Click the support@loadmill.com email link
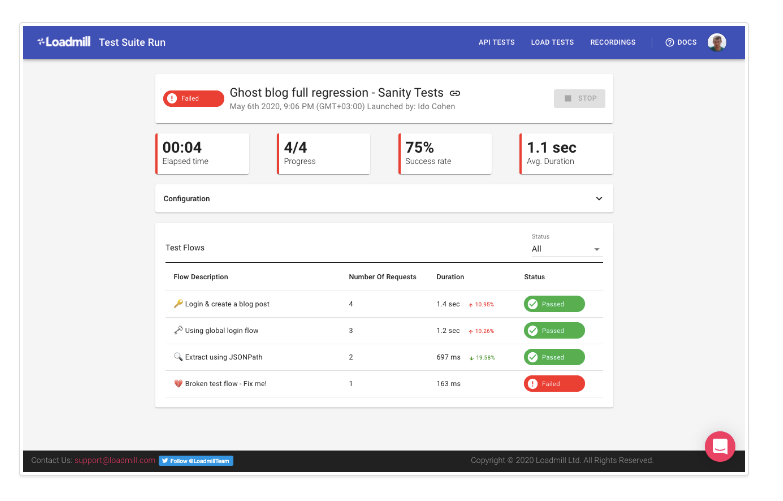The height and width of the screenshot is (501, 783). click(x=115, y=460)
